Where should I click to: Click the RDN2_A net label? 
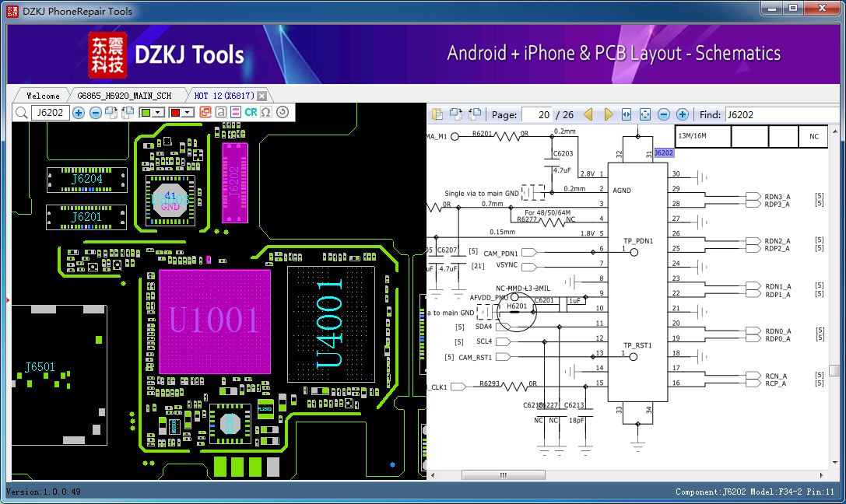pyautogui.click(x=778, y=241)
